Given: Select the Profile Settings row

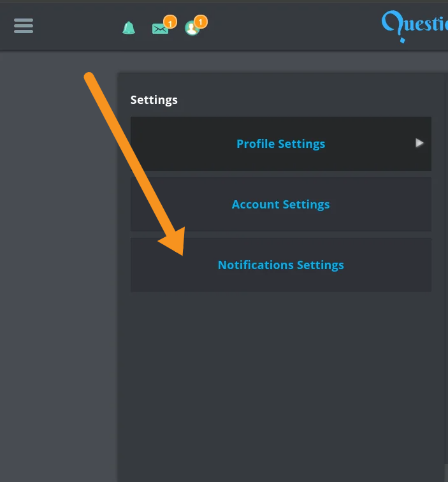Looking at the screenshot, I should (281, 143).
